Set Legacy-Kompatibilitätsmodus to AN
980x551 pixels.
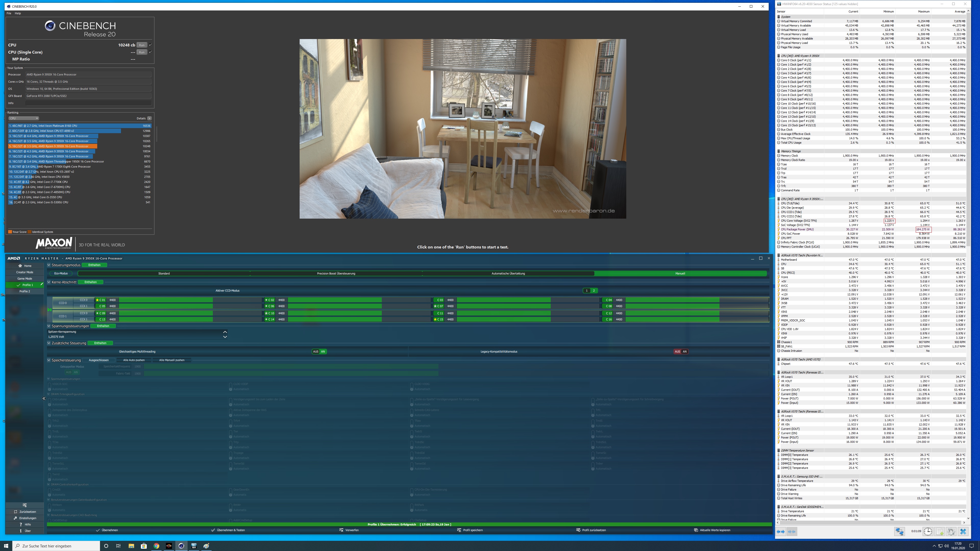[x=685, y=351]
